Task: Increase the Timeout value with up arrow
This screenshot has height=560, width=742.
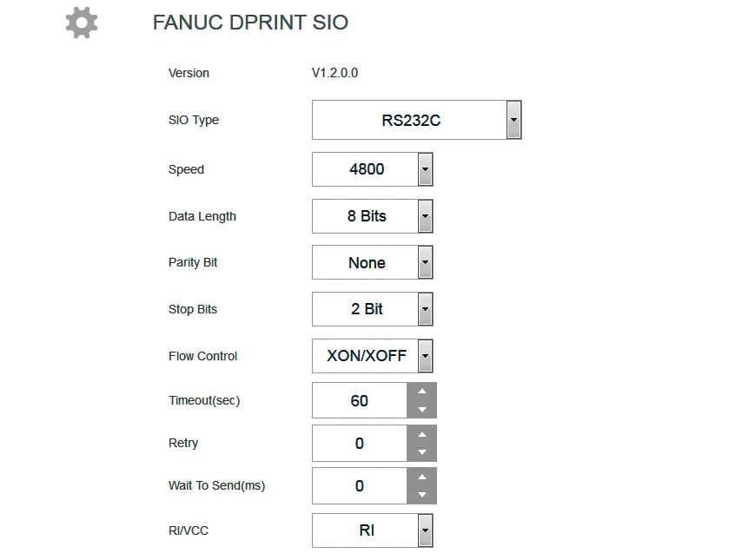Action: click(x=422, y=392)
